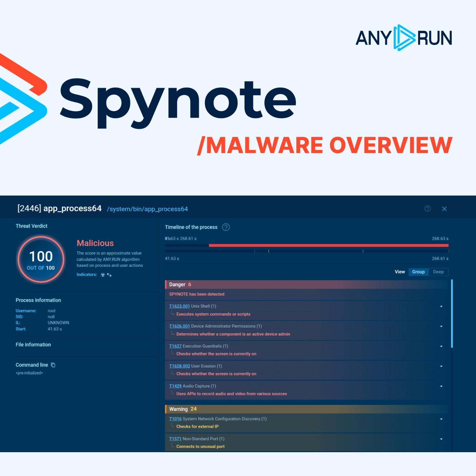Expand the Audio Capture entry arrow
Screen dimensions: 476x476
pyautogui.click(x=441, y=386)
